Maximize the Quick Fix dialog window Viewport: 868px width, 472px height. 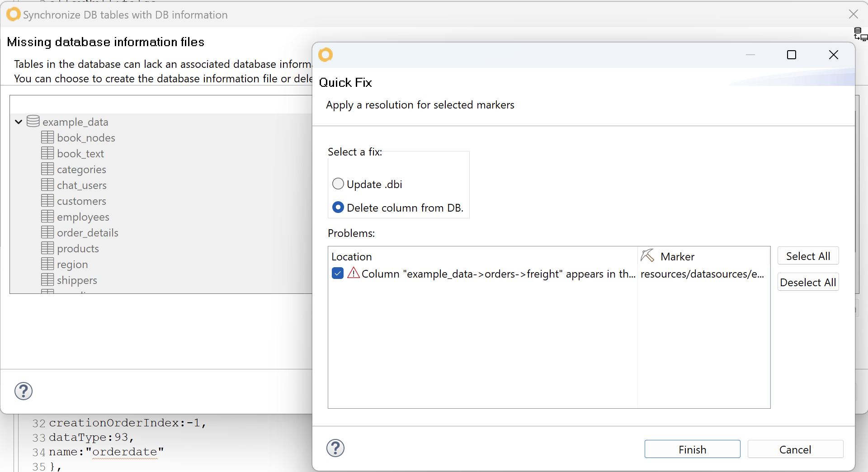[791, 55]
